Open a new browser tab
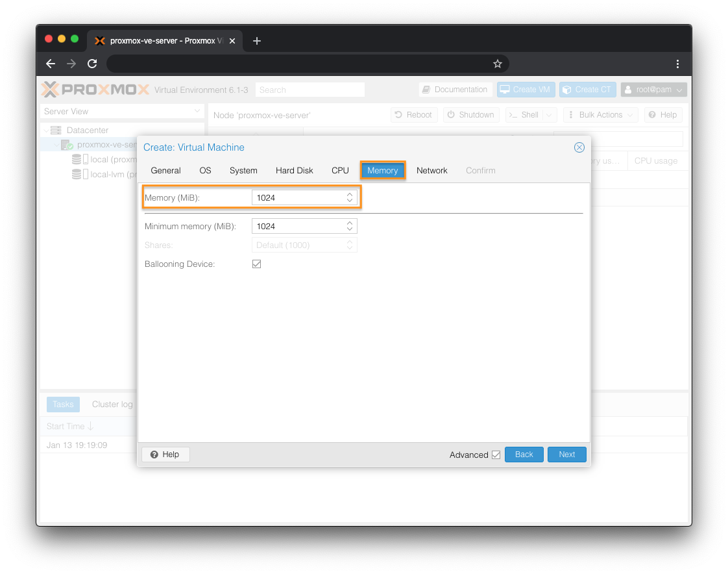This screenshot has height=574, width=728. [257, 41]
